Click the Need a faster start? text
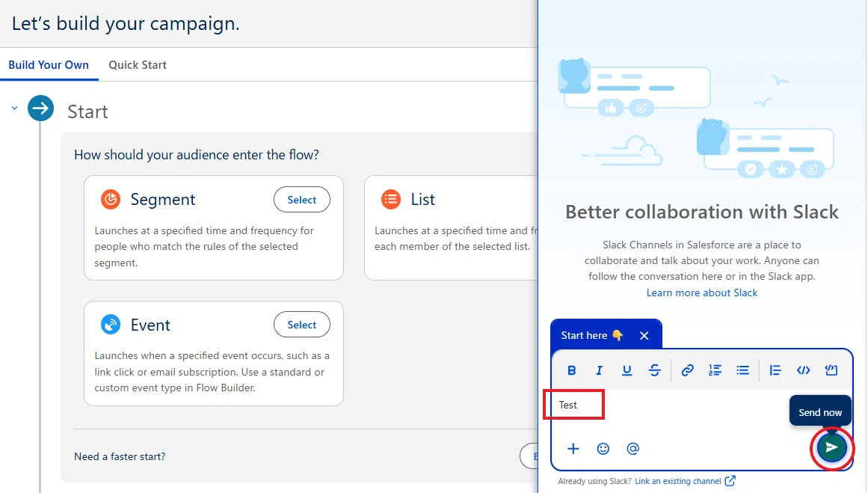868x493 pixels. coord(120,456)
